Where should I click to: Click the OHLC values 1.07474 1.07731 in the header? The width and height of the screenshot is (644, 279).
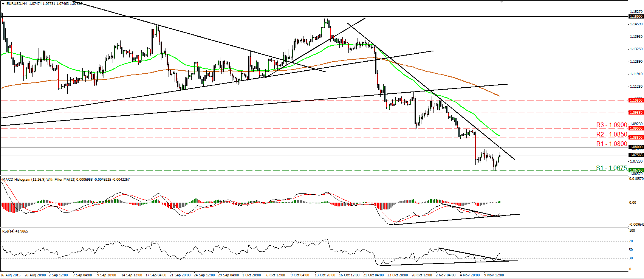coord(42,3)
